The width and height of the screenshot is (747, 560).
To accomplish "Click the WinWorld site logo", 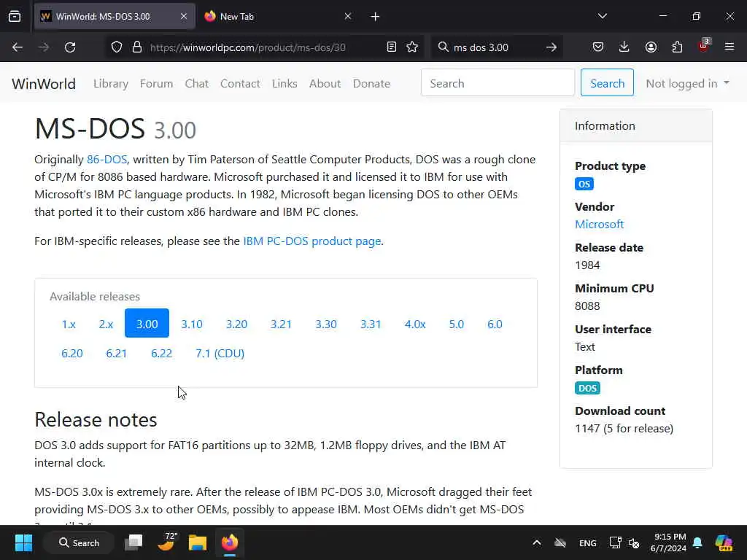I will pyautogui.click(x=44, y=84).
